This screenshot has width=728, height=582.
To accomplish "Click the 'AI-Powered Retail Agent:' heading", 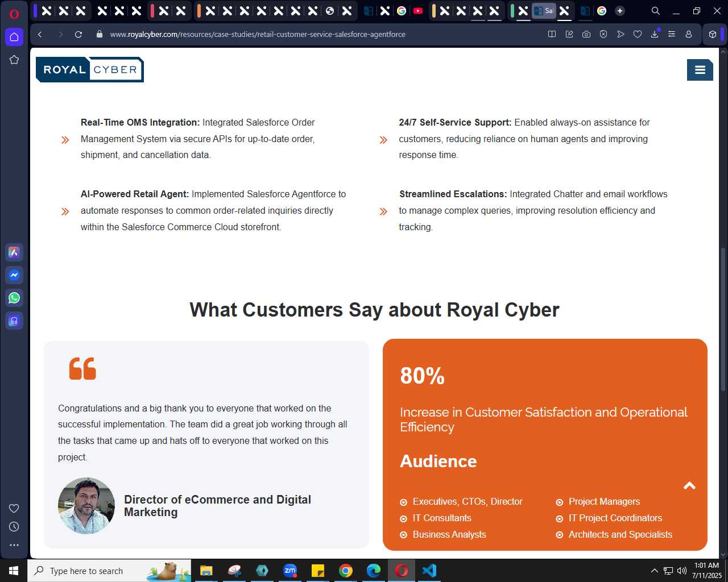I will tap(135, 194).
